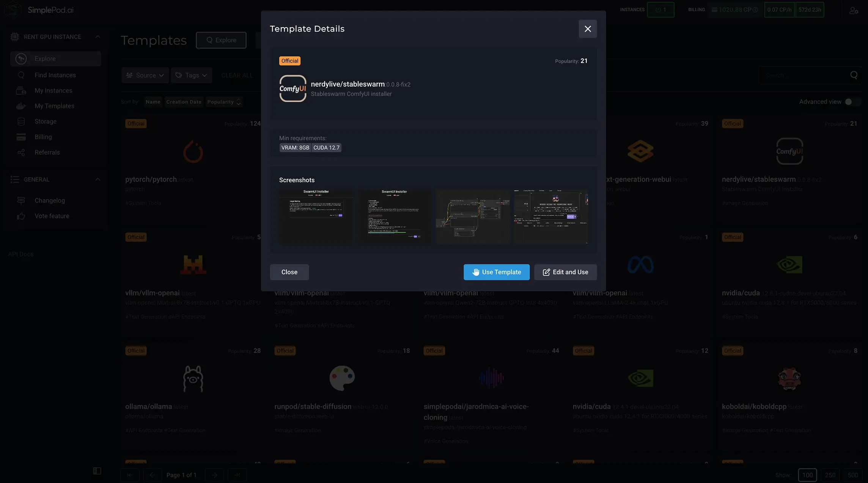868x483 pixels.
Task: Close the Template Details dialog with X
Action: pos(588,29)
